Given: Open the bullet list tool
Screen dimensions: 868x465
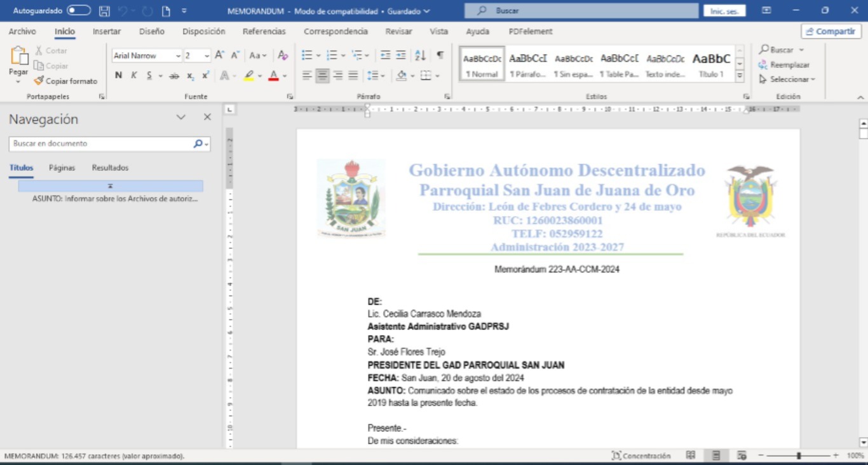Looking at the screenshot, I should coord(307,55).
